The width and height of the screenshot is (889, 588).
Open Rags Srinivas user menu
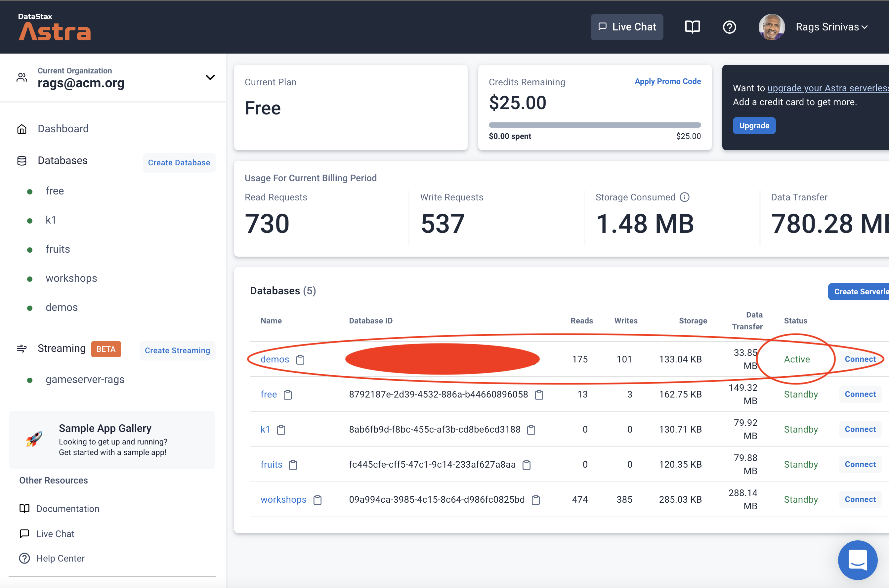pyautogui.click(x=831, y=27)
